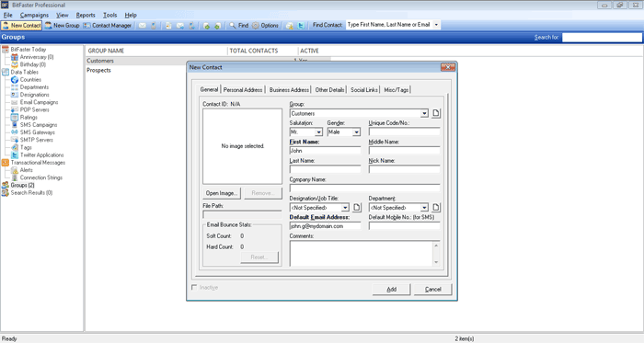This screenshot has width=644, height=343.
Task: Click the POP Servers tree icon
Action: click(15, 110)
